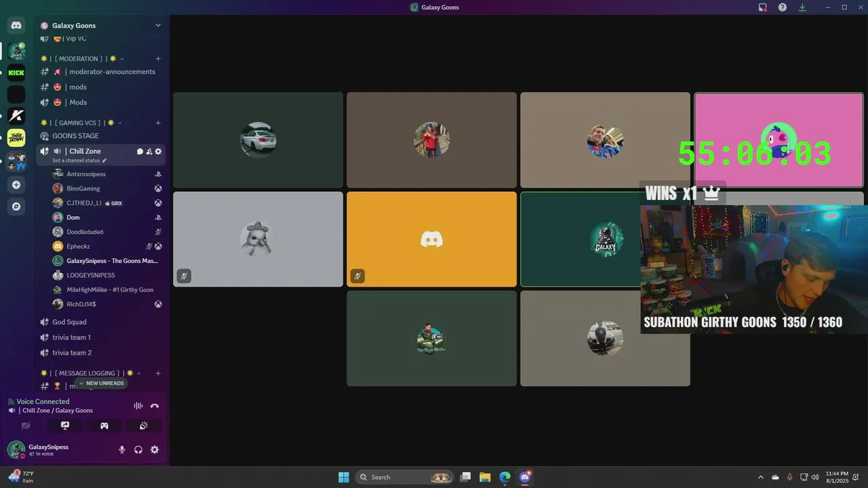Add channel to MODERATION category

point(158,59)
